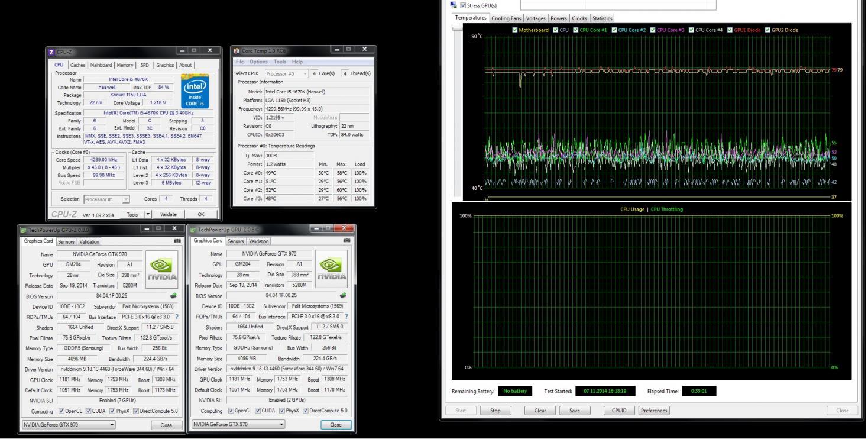
Task: Switch to Sensors tab in the Stop-button GPU-Z window
Action: coord(67,241)
